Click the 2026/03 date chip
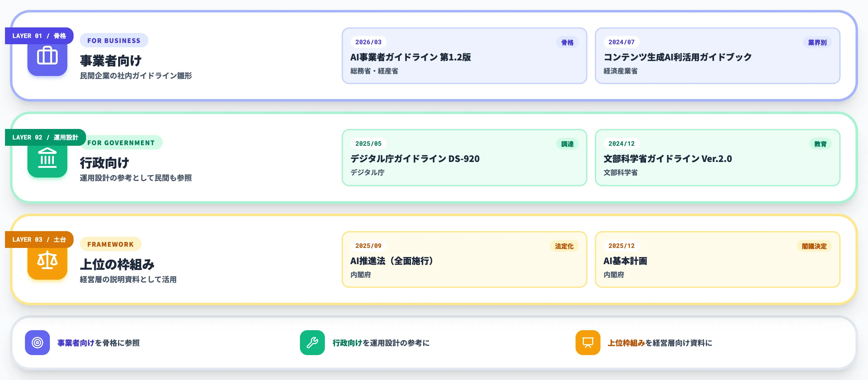This screenshot has width=868, height=380. 368,42
